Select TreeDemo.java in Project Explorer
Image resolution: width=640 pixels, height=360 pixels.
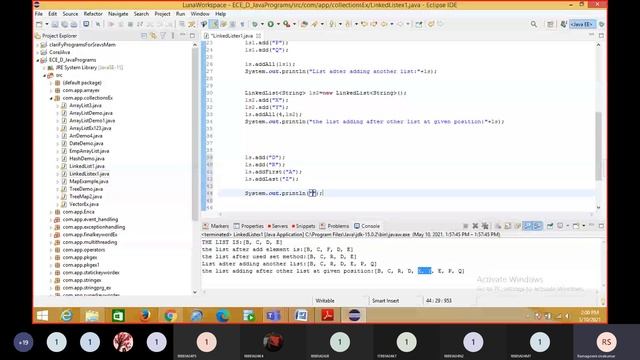(86, 189)
